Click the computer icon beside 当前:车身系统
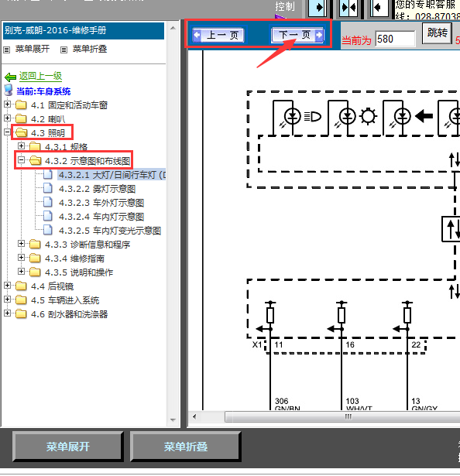The width and height of the screenshot is (460, 476). click(9, 90)
